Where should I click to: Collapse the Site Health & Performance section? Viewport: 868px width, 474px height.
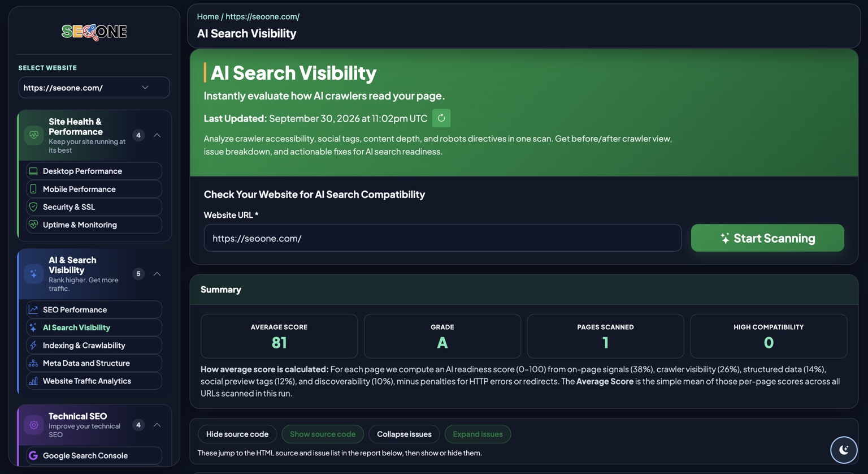pyautogui.click(x=157, y=135)
